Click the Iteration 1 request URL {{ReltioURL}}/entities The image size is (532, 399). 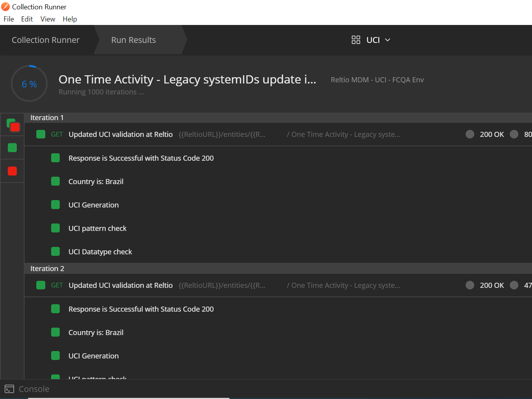[x=222, y=135]
